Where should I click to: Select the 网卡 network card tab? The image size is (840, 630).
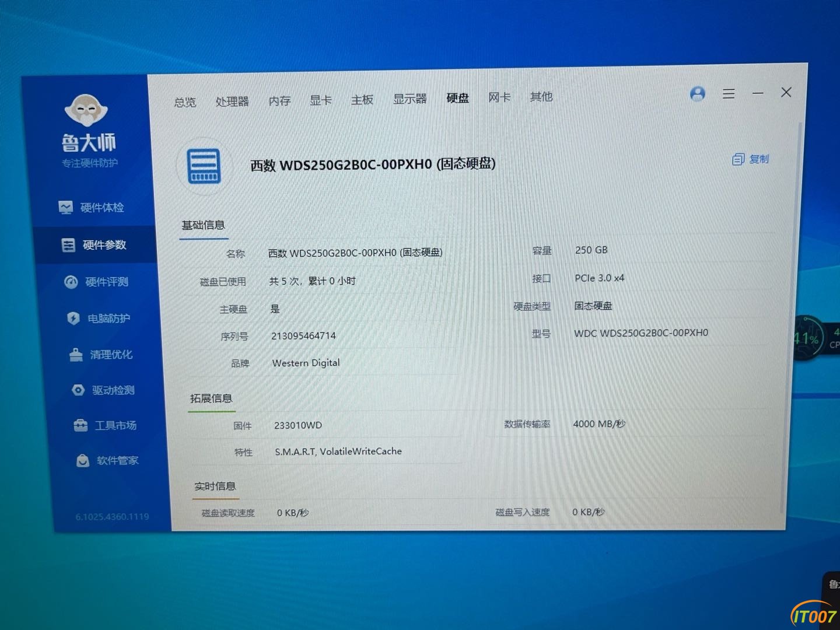tap(499, 97)
